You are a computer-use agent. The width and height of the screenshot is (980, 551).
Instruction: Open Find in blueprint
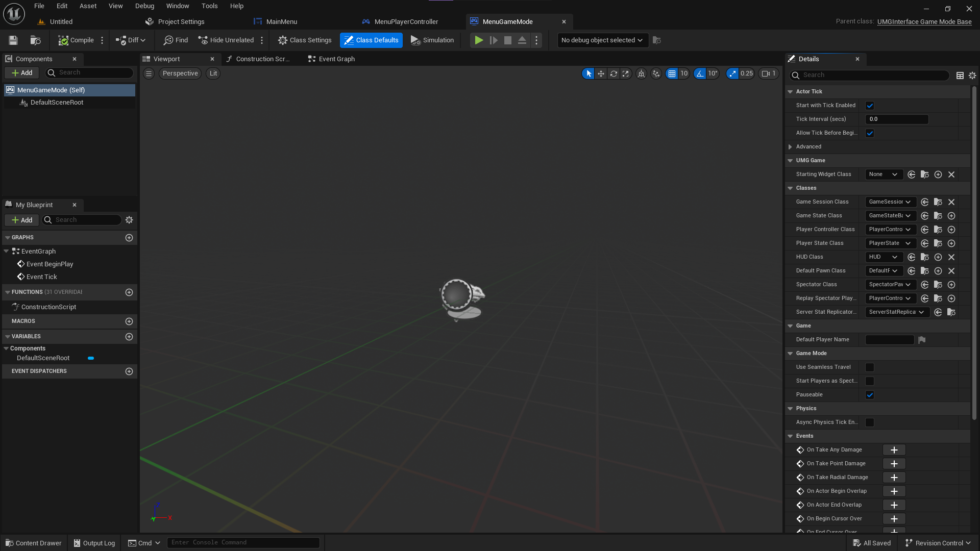(176, 40)
